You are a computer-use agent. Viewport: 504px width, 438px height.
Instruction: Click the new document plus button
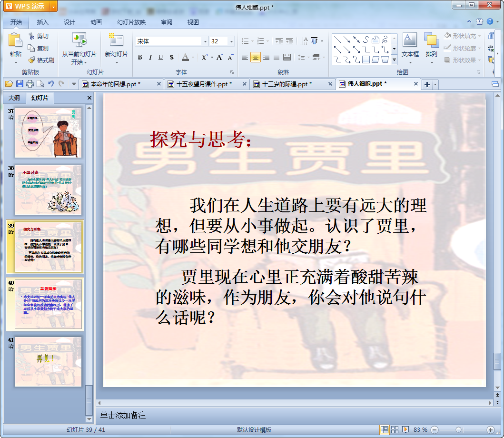427,84
